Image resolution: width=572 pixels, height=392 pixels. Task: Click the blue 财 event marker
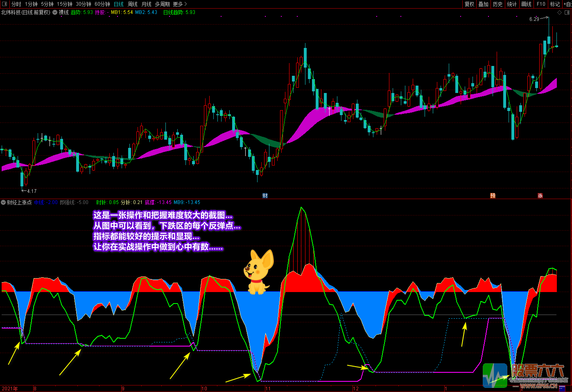pyautogui.click(x=265, y=196)
